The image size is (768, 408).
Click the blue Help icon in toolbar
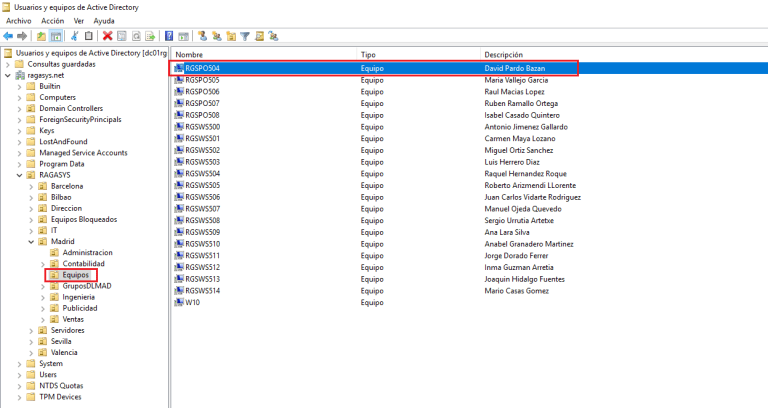pos(169,36)
